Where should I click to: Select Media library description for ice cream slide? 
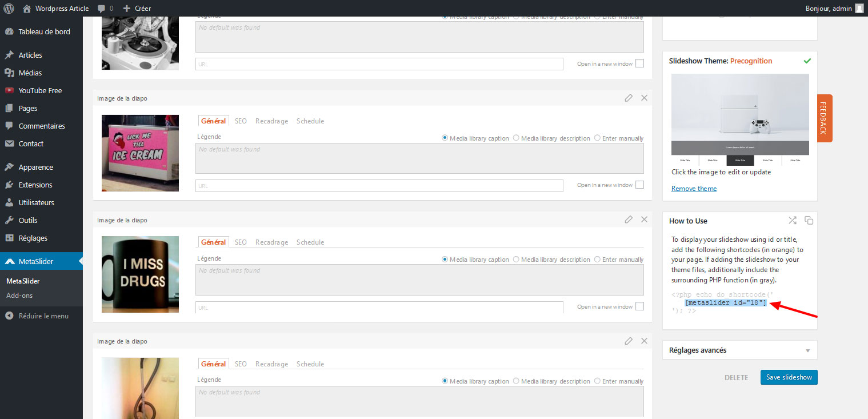click(516, 138)
